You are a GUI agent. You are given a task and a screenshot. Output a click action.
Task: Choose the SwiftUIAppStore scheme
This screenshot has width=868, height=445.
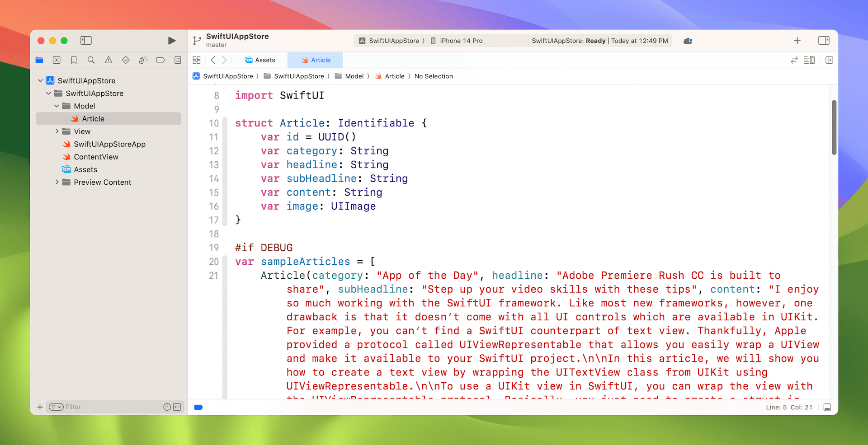(389, 41)
